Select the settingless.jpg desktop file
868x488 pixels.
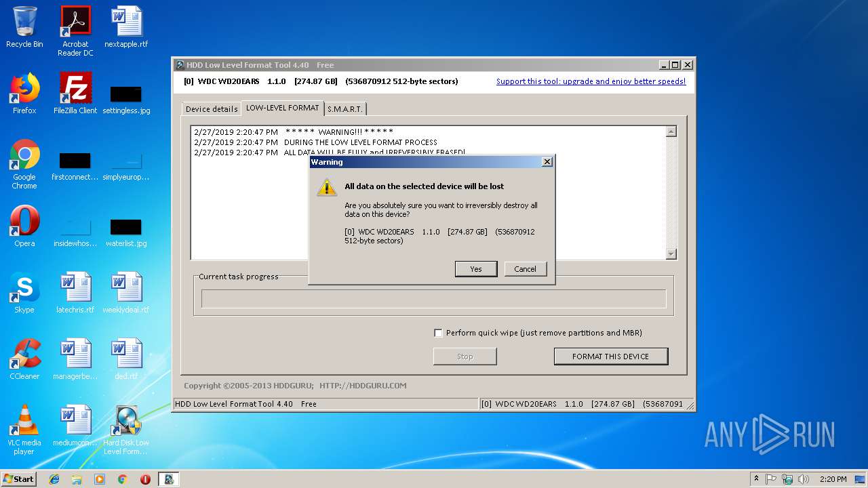point(126,99)
